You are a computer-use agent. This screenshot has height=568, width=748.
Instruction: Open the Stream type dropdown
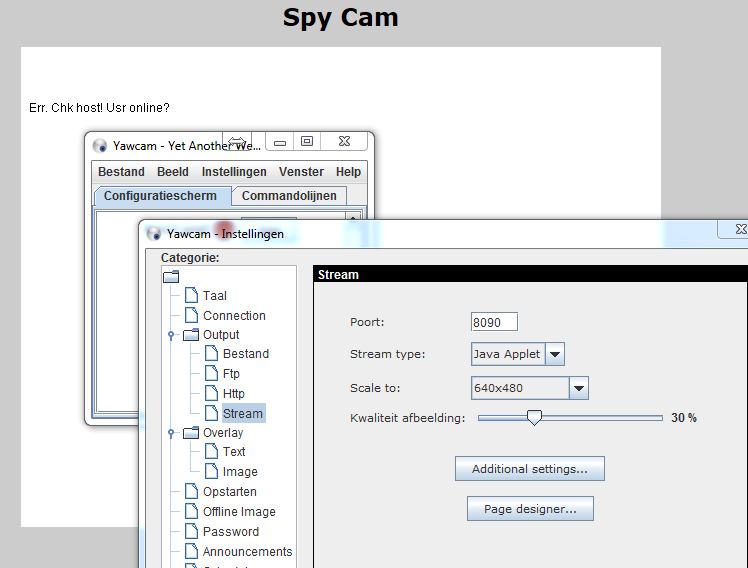555,354
